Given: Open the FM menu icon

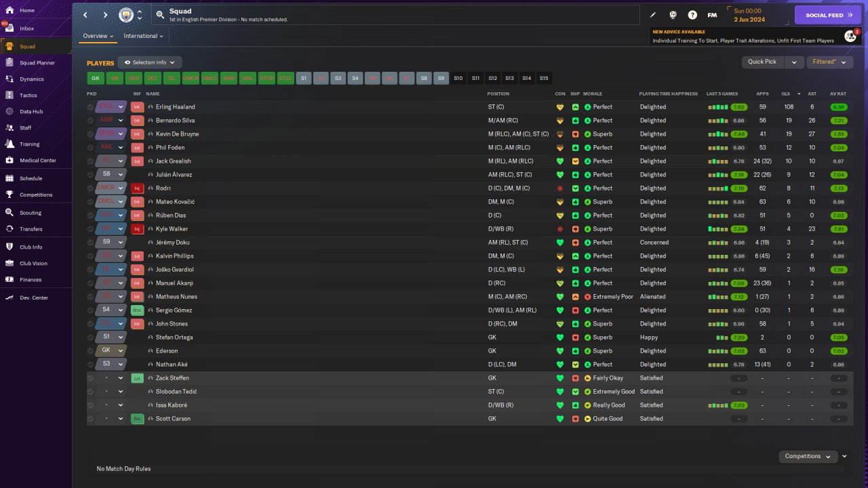Looking at the screenshot, I should (712, 15).
